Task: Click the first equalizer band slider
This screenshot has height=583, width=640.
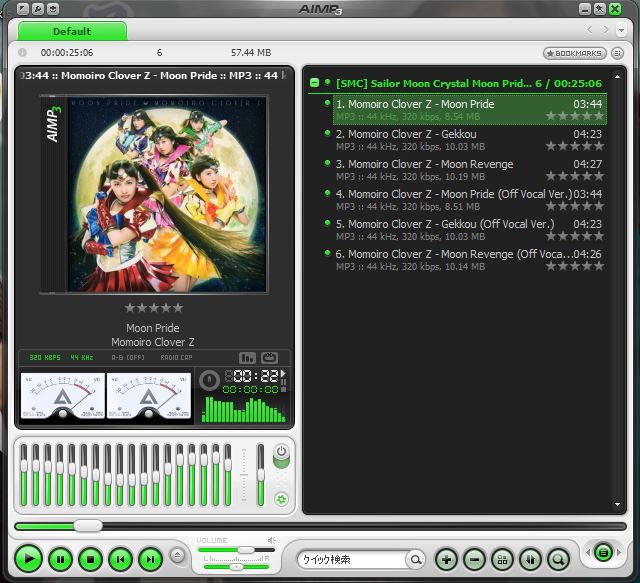Action: coord(24,475)
